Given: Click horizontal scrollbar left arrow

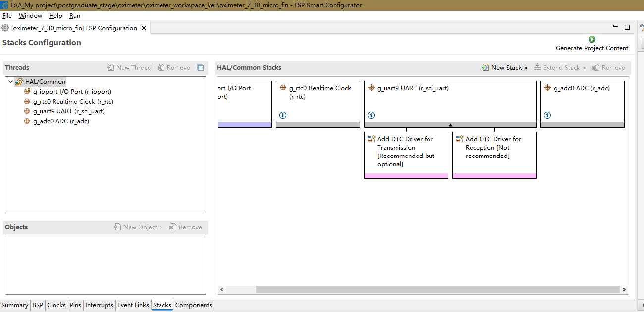Looking at the screenshot, I should [222, 289].
